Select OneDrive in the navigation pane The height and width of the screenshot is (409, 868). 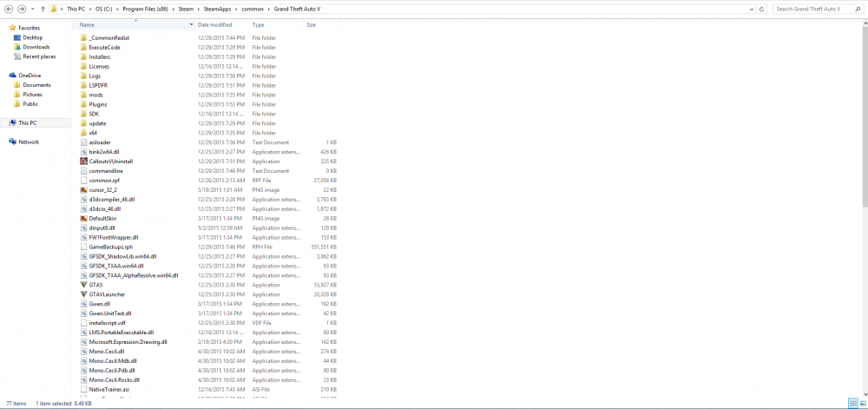(x=30, y=76)
